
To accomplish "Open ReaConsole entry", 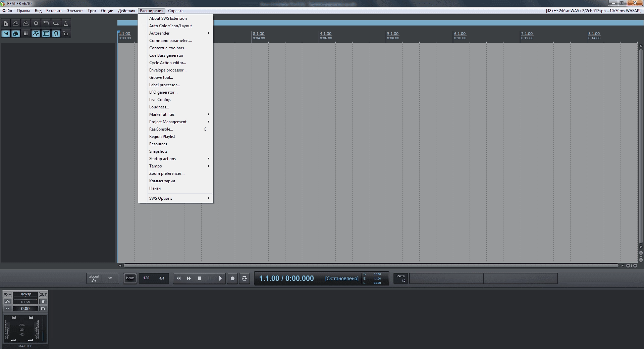I will coord(175,129).
